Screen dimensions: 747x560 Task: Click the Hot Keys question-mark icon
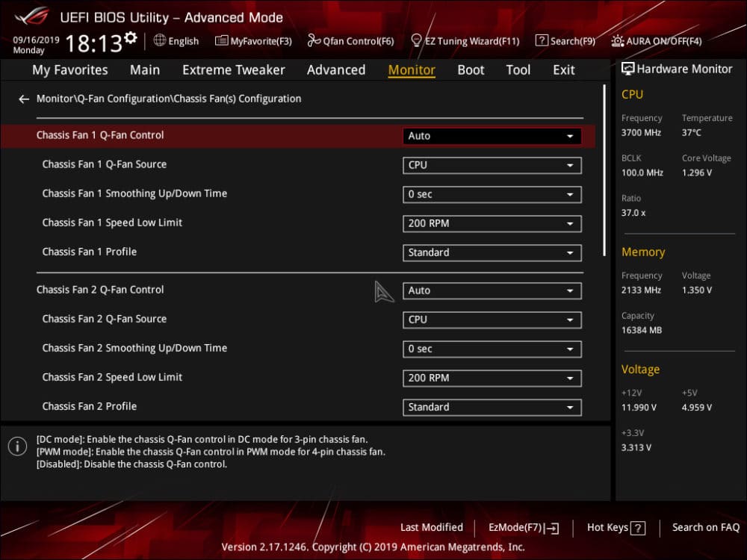click(x=638, y=528)
